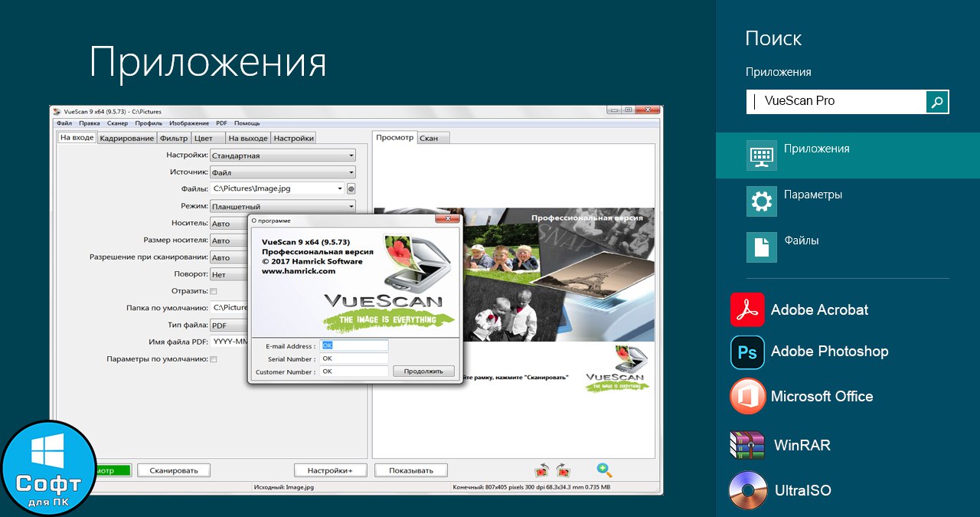Click the Папка по умолчанию field
Viewport: 980px width, 517px height.
pos(229,307)
